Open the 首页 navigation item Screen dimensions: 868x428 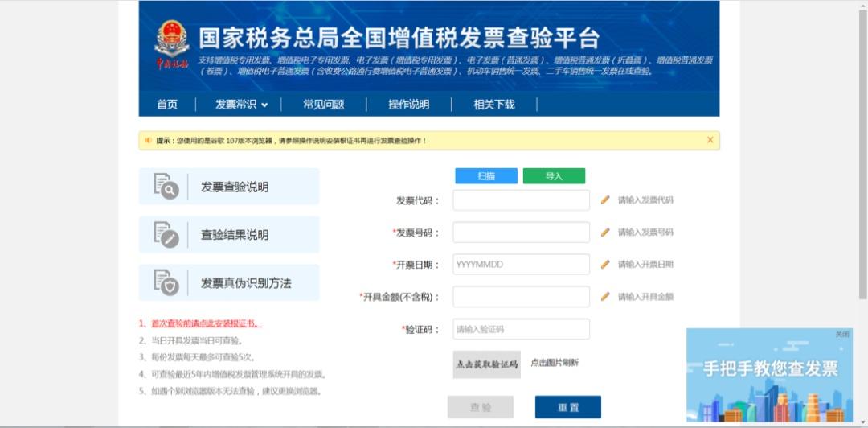pyautogui.click(x=167, y=105)
